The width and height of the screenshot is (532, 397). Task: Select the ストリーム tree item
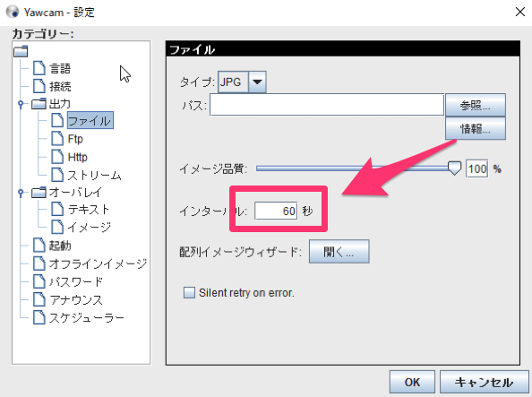pos(94,175)
